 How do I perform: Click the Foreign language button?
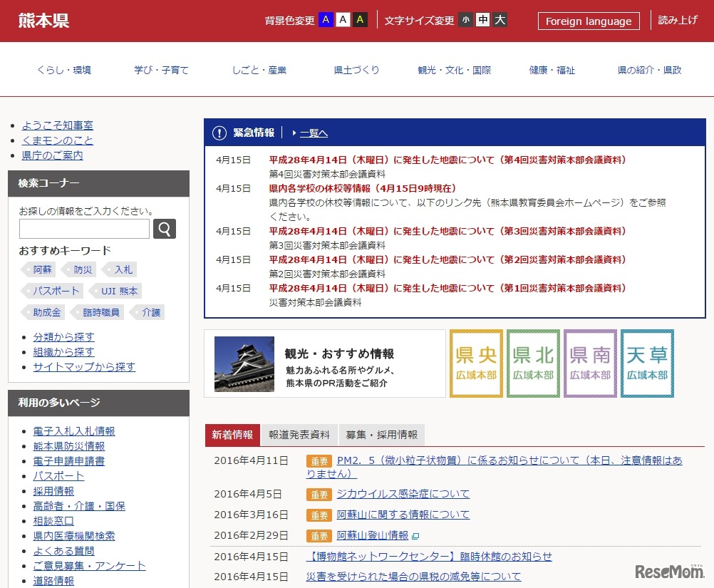click(589, 21)
